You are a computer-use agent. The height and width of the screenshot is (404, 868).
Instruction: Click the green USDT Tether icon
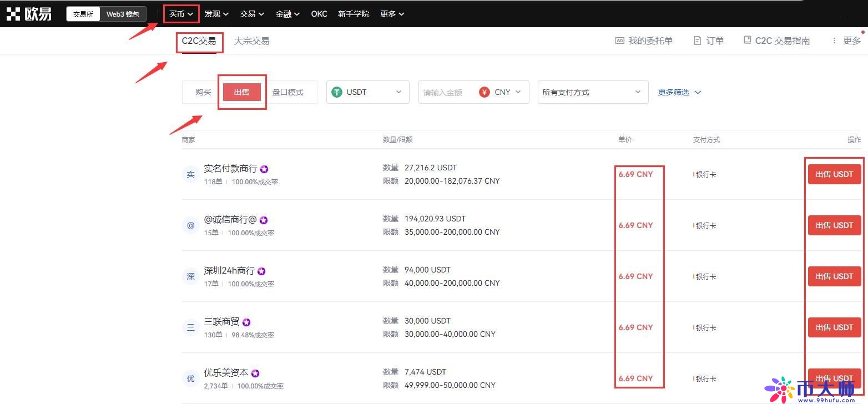click(x=337, y=92)
